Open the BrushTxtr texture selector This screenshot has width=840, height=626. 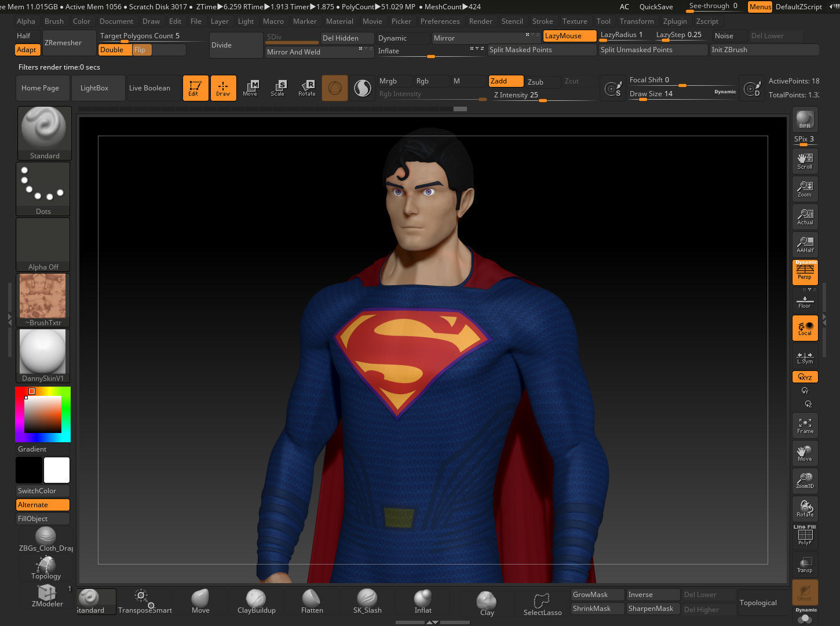click(43, 300)
